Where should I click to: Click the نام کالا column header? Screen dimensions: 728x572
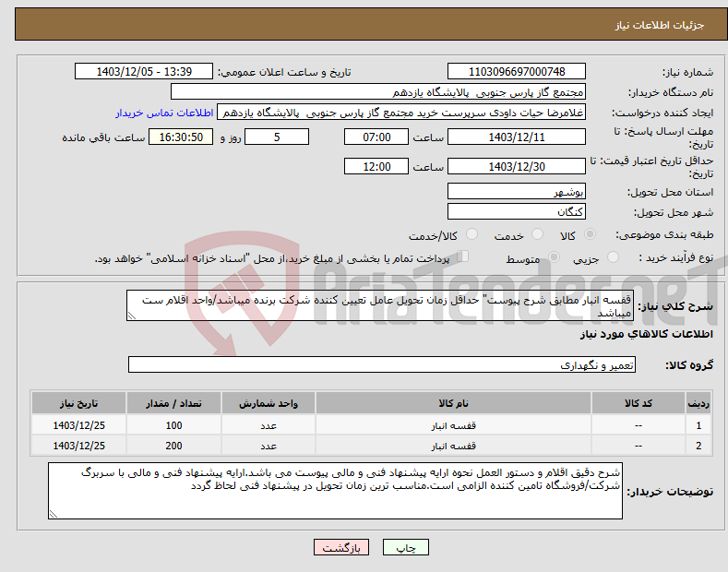tap(453, 403)
